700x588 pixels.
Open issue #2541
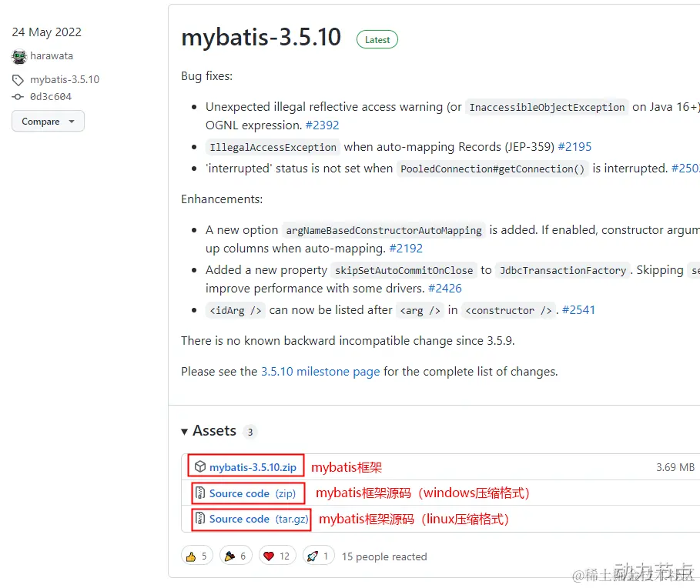coord(578,310)
